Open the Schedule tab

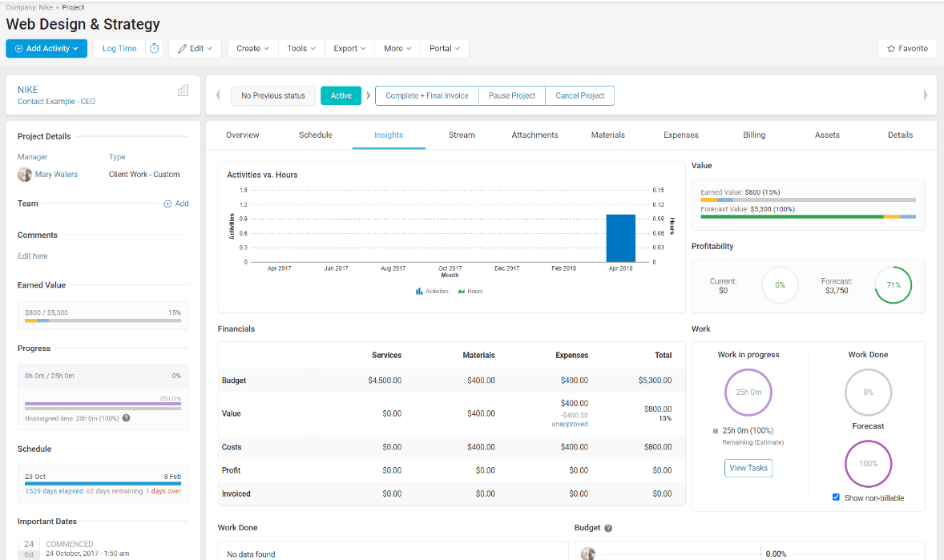click(x=315, y=135)
